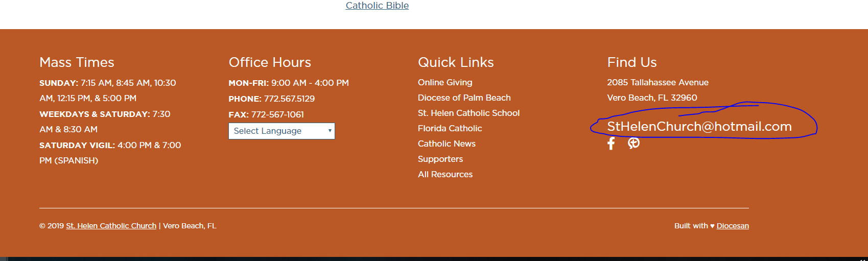Click the Quick Links heading
Viewport: 868px width, 261px height.
(x=456, y=62)
